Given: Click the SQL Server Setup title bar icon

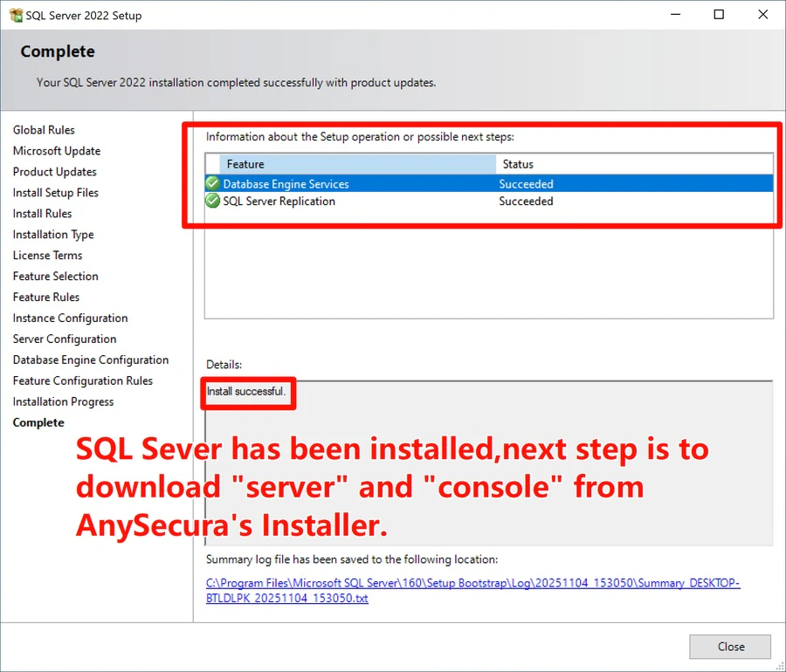Looking at the screenshot, I should coord(16,15).
